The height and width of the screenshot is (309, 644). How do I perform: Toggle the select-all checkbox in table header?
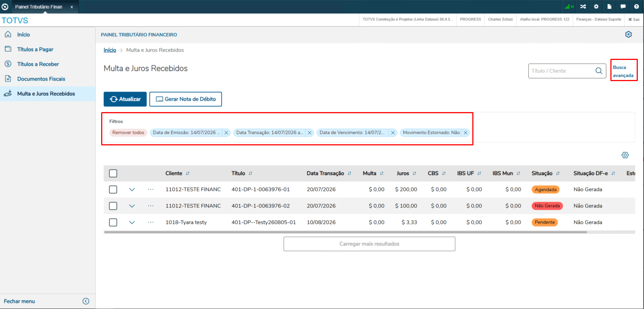coord(113,173)
